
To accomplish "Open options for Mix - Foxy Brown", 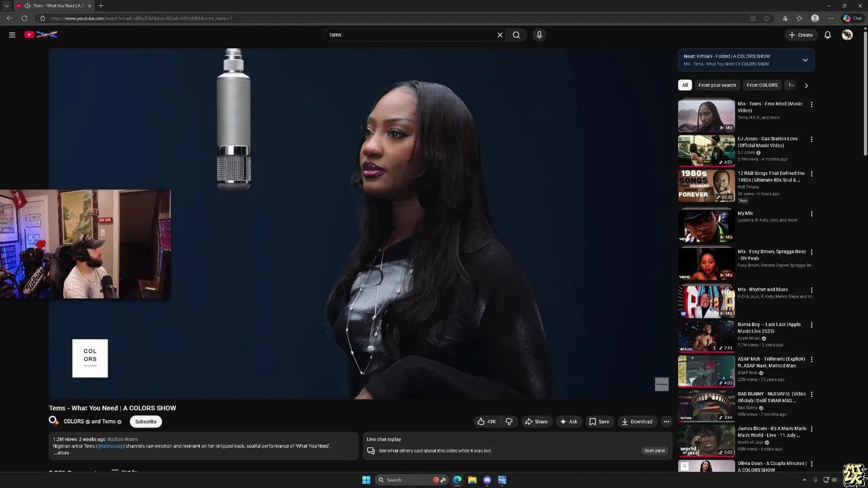I will (x=811, y=252).
